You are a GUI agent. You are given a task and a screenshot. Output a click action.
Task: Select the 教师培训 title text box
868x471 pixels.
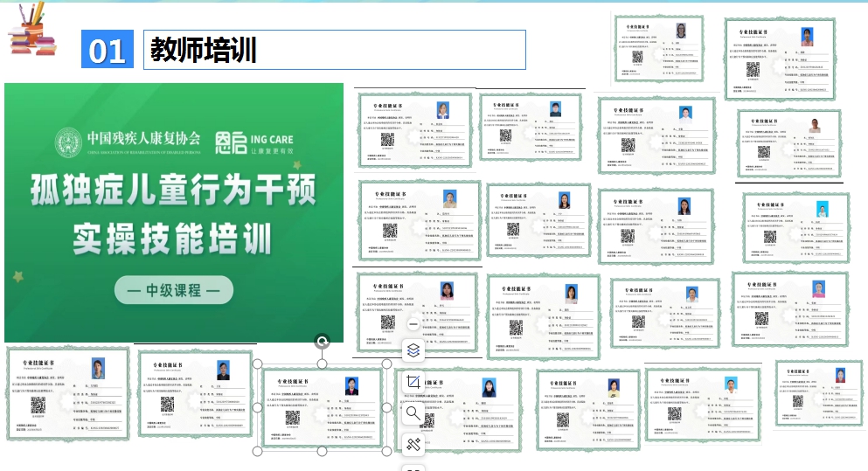tap(335, 50)
